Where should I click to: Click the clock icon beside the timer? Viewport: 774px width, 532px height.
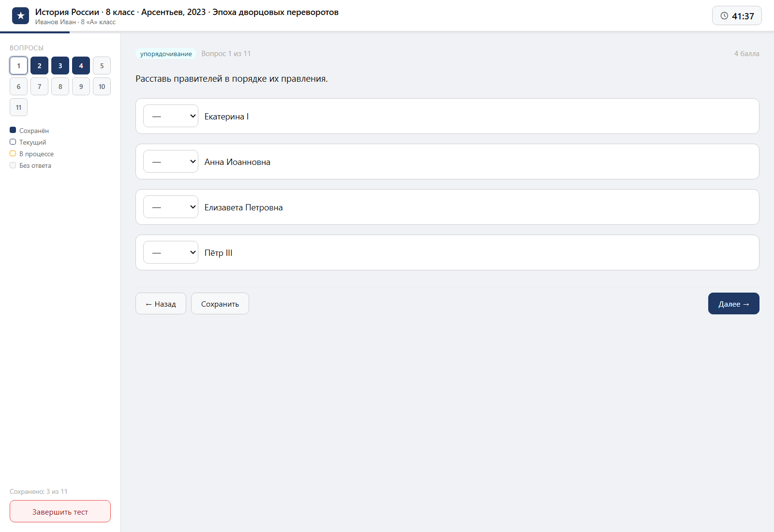pyautogui.click(x=724, y=16)
